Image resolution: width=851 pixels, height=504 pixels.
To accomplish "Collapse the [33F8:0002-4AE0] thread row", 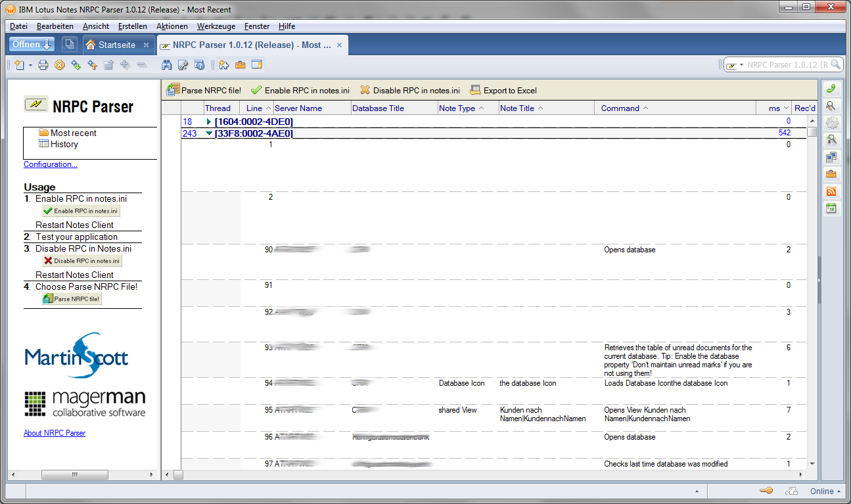I will [209, 133].
